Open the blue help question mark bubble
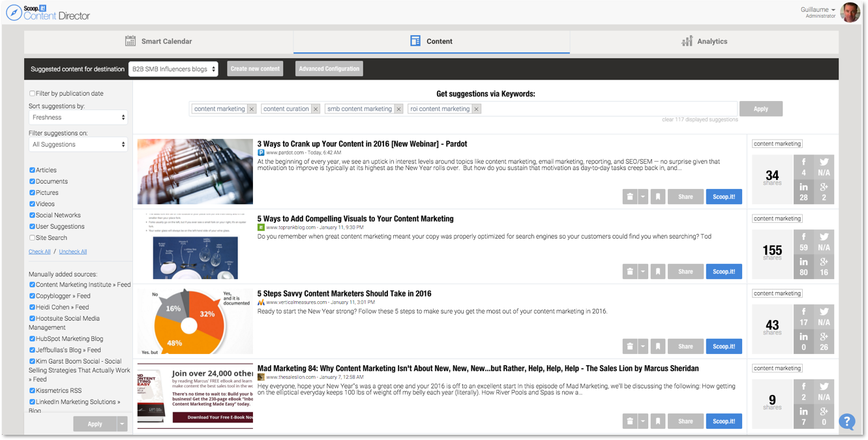 pos(846,422)
